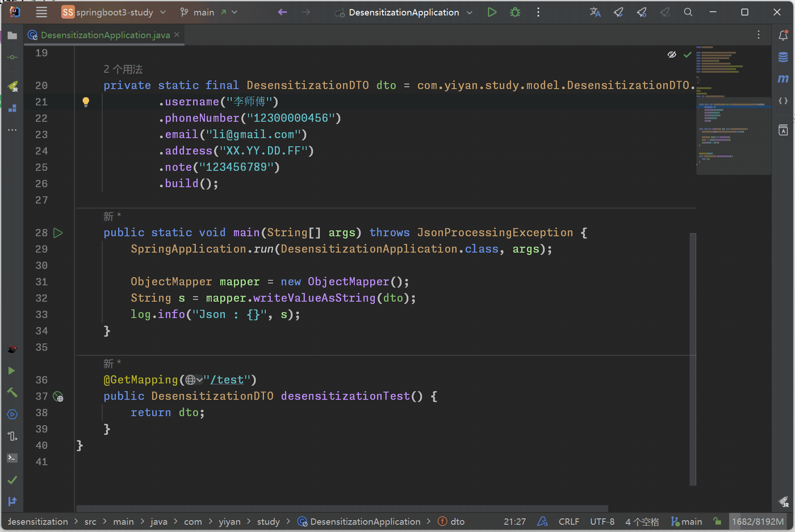Open Search Everywhere with the magnifier icon
Screen dimensions: 795x532
(x=688, y=12)
